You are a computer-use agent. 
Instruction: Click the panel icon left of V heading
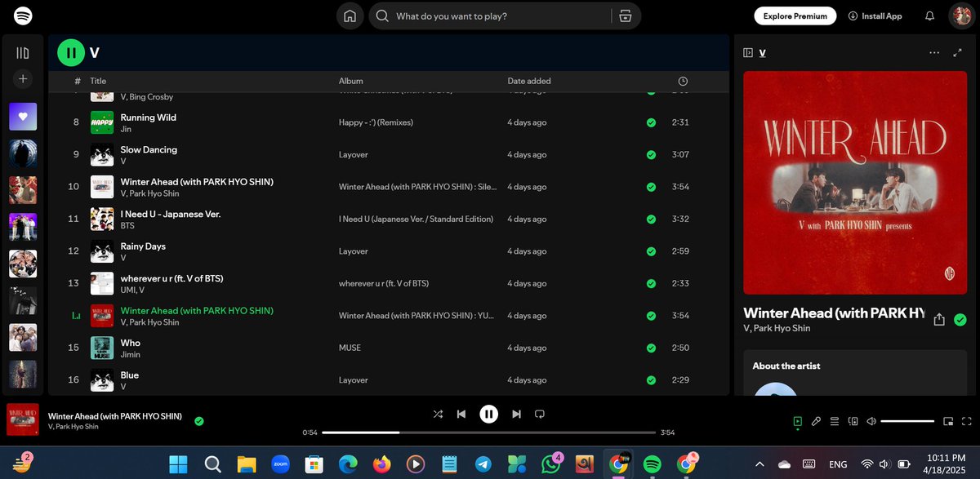click(748, 52)
